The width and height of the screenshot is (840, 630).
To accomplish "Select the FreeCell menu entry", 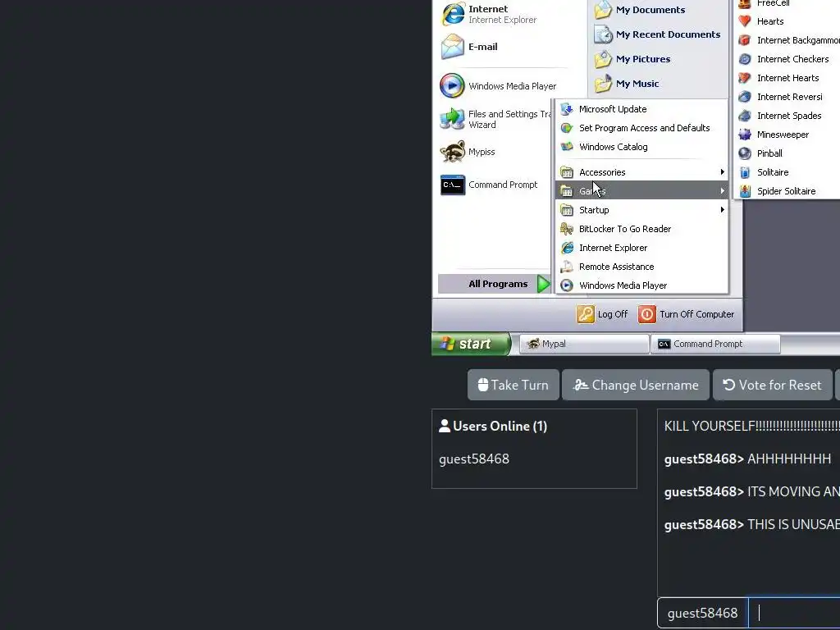I will pos(788,3).
